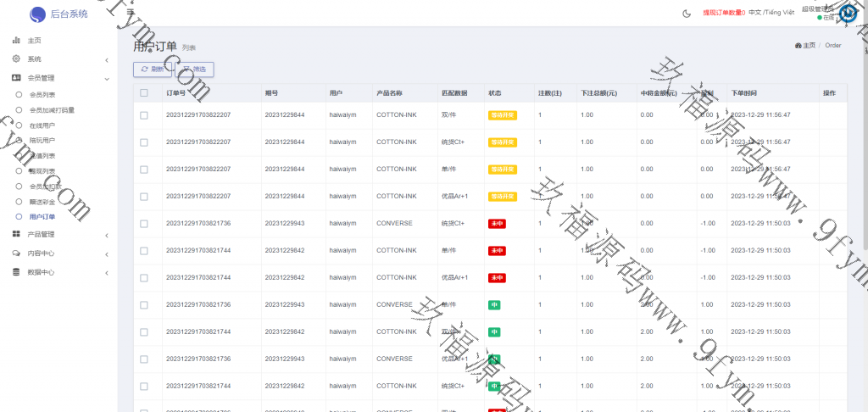Click the 后台系统 logo icon
Viewport: 868px width, 412px height.
[x=37, y=14]
